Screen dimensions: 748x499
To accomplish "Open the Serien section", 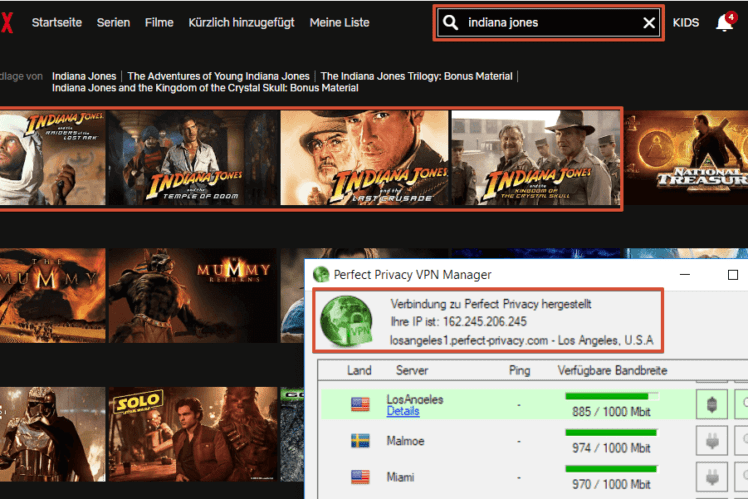I will coord(114,22).
